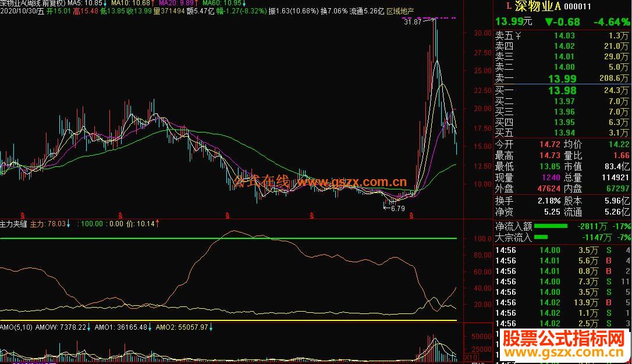The image size is (632, 364).
Task: Click the 净资 value 5.25
Action: point(552,212)
